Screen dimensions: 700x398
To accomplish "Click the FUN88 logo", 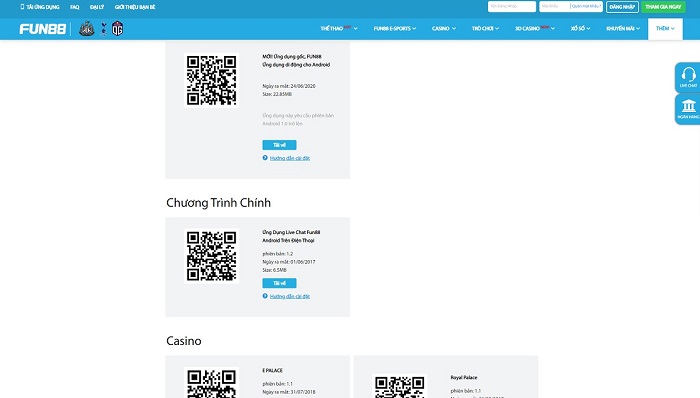I will pos(42,29).
